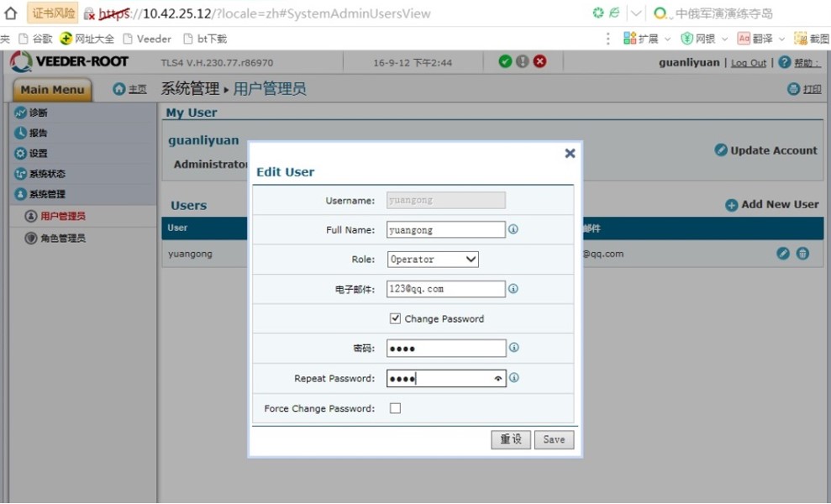831x504 pixels.
Task: Click the red error status icon
Action: pyautogui.click(x=539, y=62)
